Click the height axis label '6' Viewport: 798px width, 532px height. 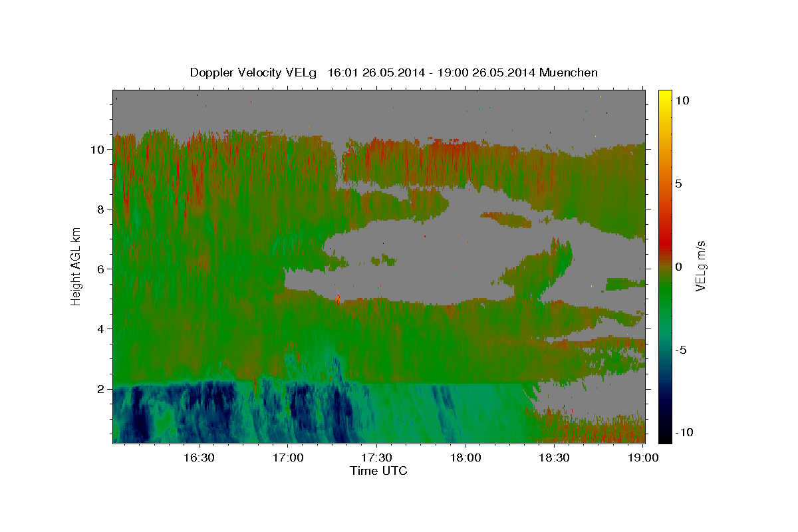tap(101, 269)
